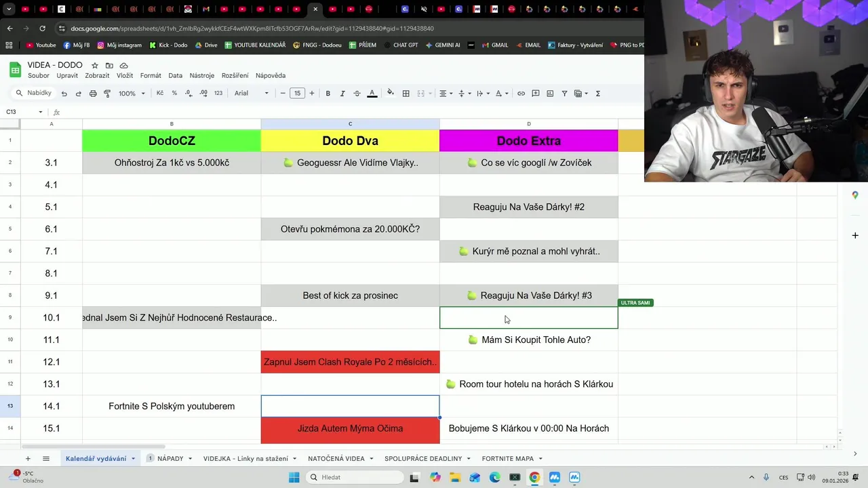Reload the page in Chrome
The height and width of the screenshot is (488, 868).
tap(42, 28)
